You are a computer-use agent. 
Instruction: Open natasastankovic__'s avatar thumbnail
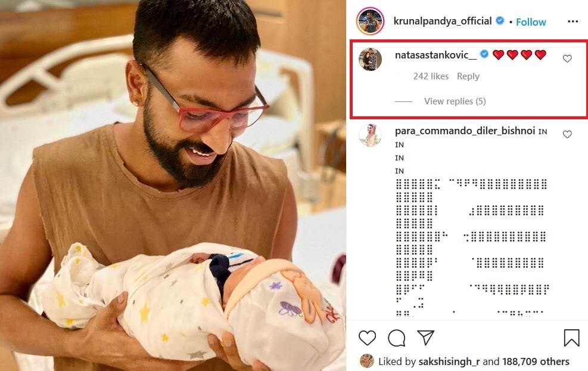370,59
